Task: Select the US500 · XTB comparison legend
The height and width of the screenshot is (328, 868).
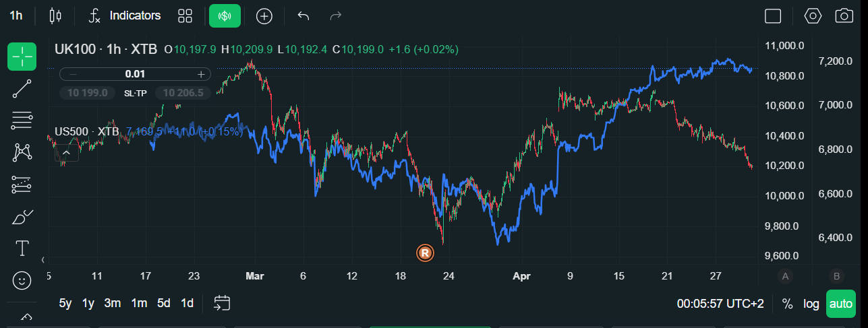Action: 87,131
